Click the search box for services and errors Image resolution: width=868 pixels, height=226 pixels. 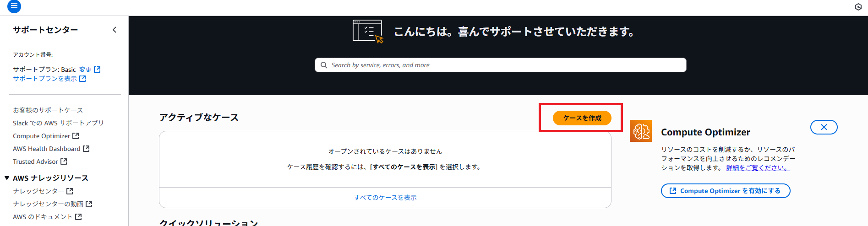click(501, 65)
